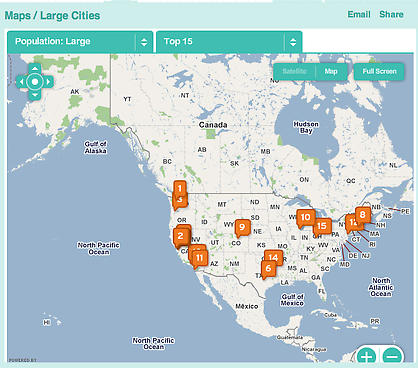The width and height of the screenshot is (418, 368).
Task: Pan the map left with arrow control
Action: pos(22,82)
